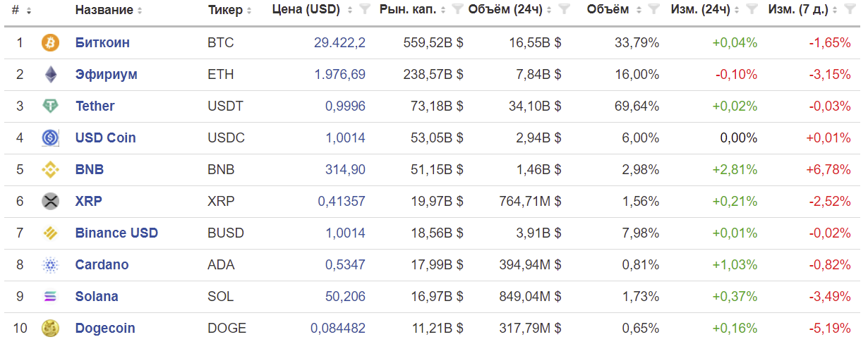Viewport: 868px width, 349px height.
Task: Sort by Название column arrows
Action: (x=140, y=11)
